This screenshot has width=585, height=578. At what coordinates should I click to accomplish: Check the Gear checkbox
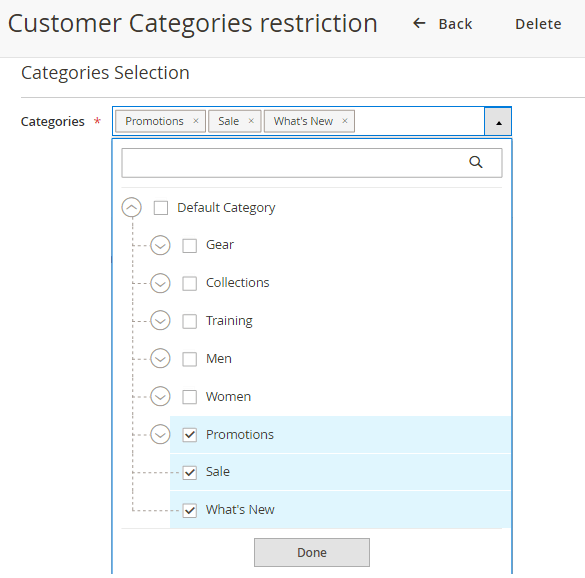pyautogui.click(x=190, y=246)
